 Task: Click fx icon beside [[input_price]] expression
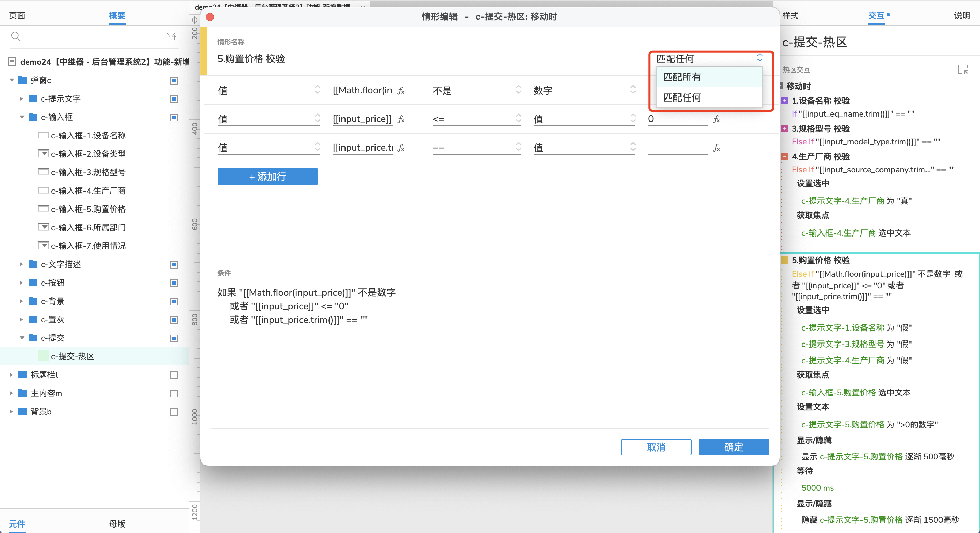click(401, 119)
